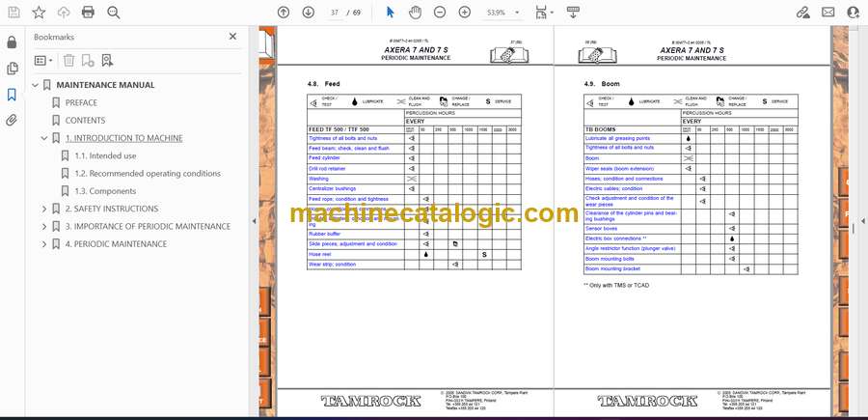Open bookmark 1.3. Components
868x420 pixels.
(105, 191)
